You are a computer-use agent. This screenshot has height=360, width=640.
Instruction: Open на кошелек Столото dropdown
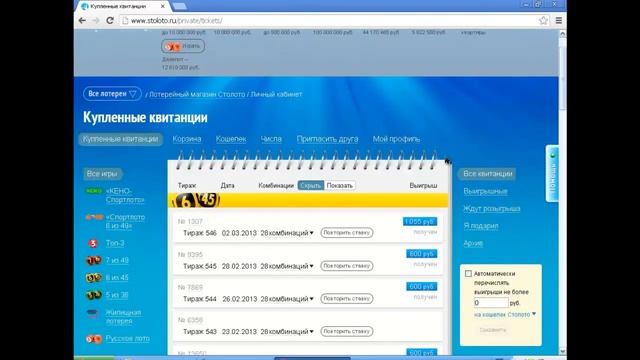pos(505,314)
